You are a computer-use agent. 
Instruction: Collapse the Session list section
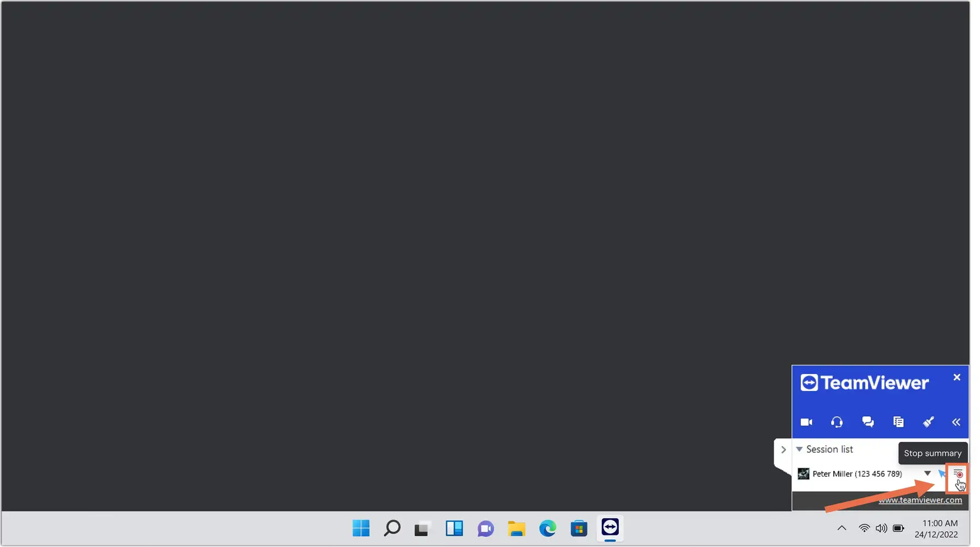click(x=799, y=450)
